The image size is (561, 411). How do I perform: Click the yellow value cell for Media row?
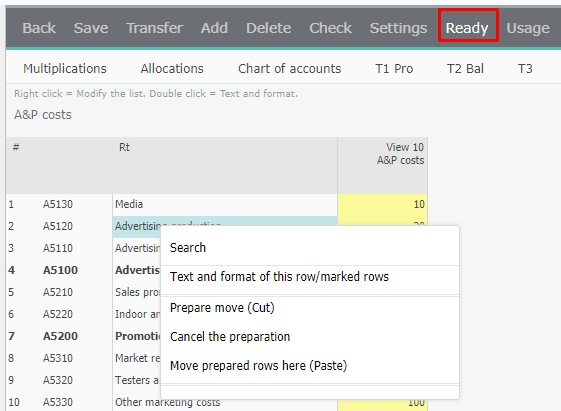(x=382, y=204)
